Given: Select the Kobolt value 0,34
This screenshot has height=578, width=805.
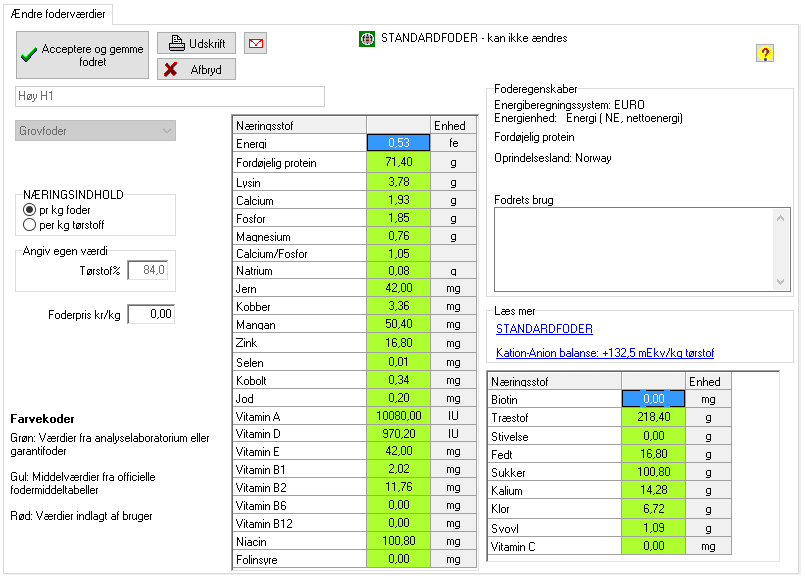Looking at the screenshot, I should click(398, 380).
